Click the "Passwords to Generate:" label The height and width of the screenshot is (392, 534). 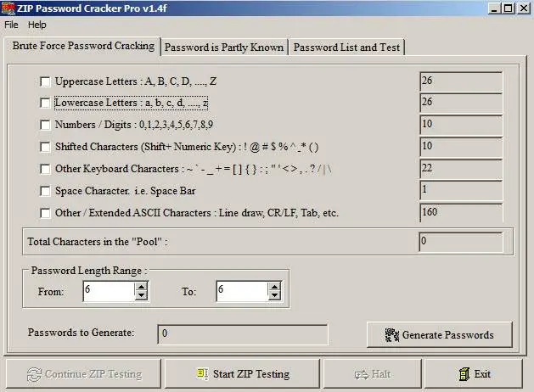coord(81,332)
